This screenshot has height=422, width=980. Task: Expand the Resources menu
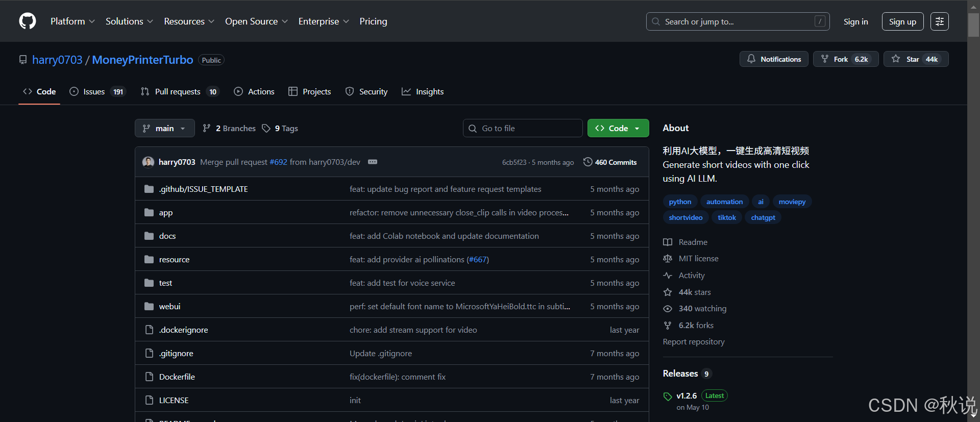189,21
